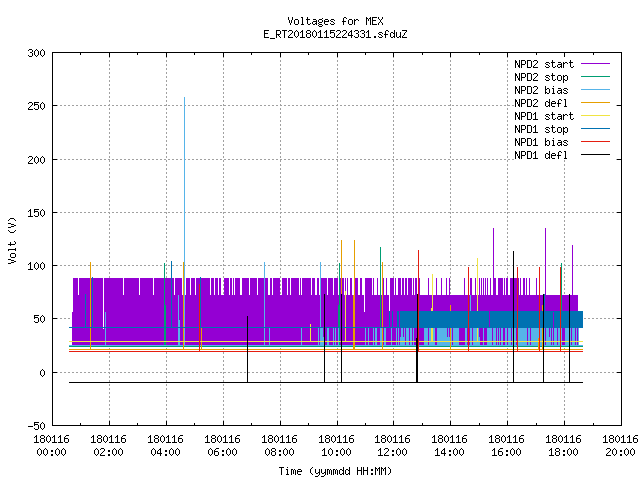Click the 'NPD2 stop' legend label
The image size is (640, 480).
(x=541, y=77)
